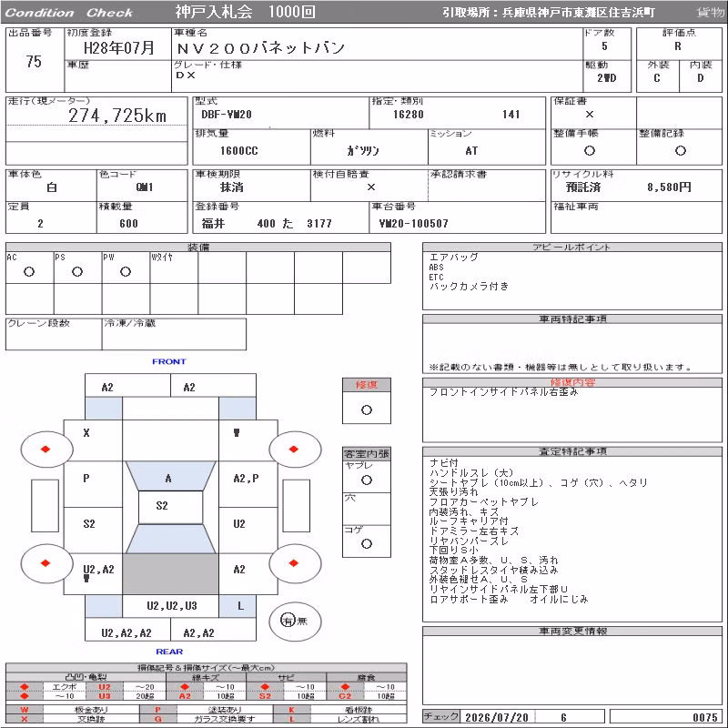This screenshot has height=728, width=728.
Task: Click the car name NV200バネットバン
Action: pyautogui.click(x=260, y=48)
